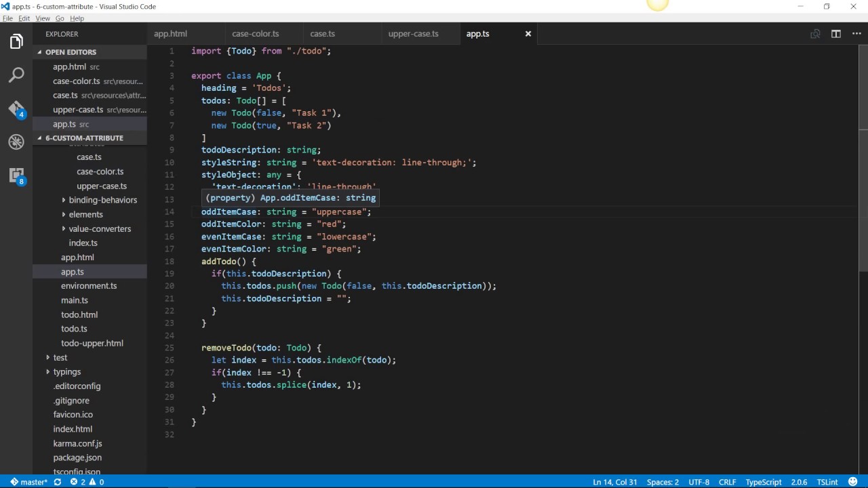868x488 pixels.
Task: Open the Debug view in activity bar
Action: click(16, 142)
